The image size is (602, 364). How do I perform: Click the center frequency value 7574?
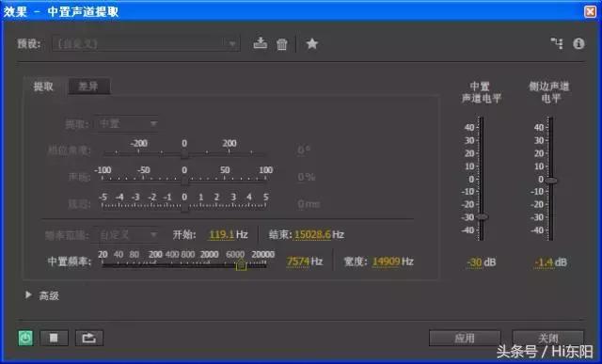tap(298, 261)
